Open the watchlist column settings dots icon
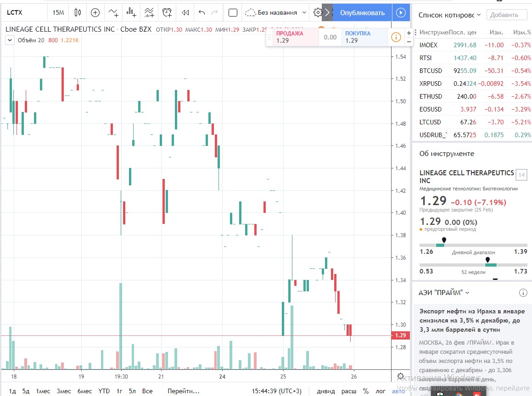Viewport: 532px width, 396px height. click(x=415, y=32)
